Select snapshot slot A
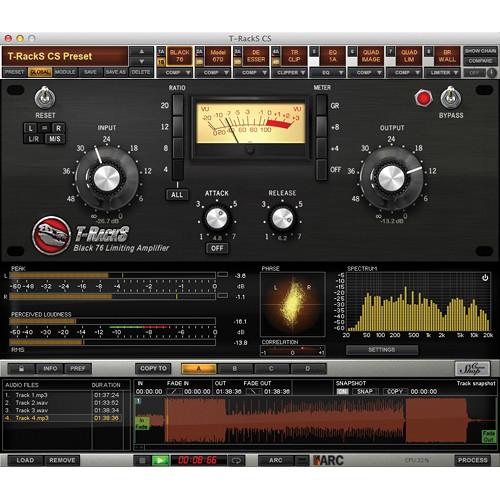The height and width of the screenshot is (500, 500). 199,369
